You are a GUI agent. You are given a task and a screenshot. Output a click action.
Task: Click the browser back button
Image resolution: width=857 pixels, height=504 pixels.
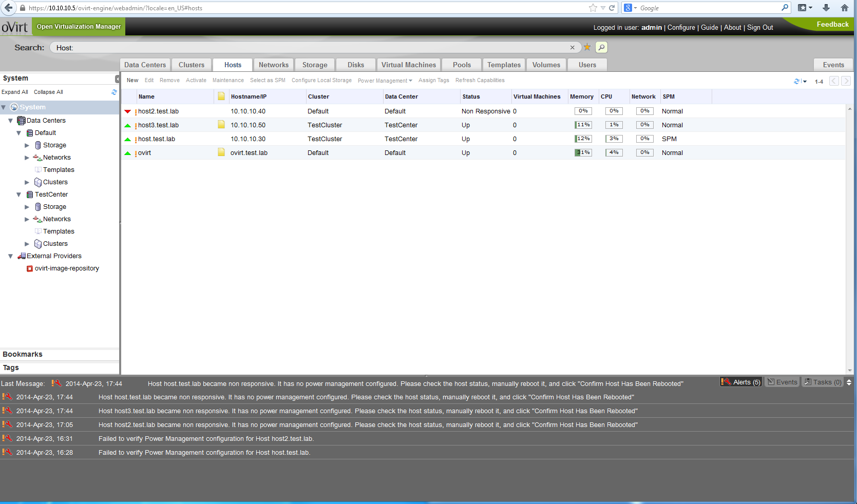[x=8, y=8]
